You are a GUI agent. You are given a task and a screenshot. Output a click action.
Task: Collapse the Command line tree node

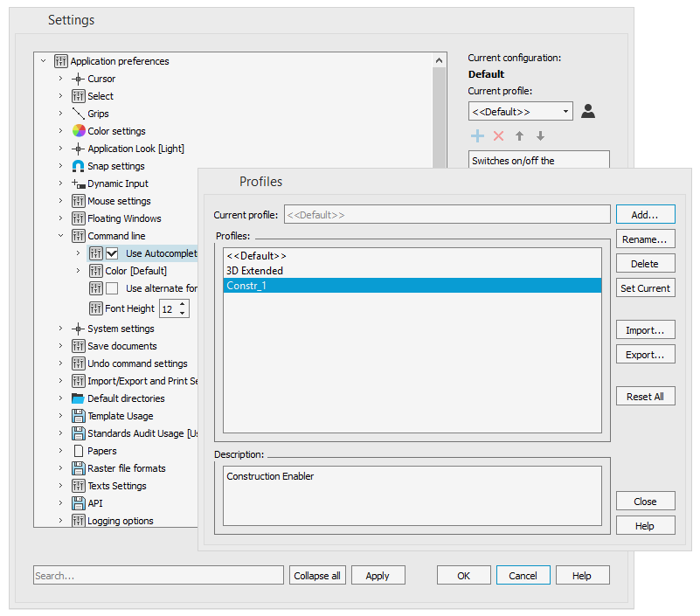pos(60,236)
